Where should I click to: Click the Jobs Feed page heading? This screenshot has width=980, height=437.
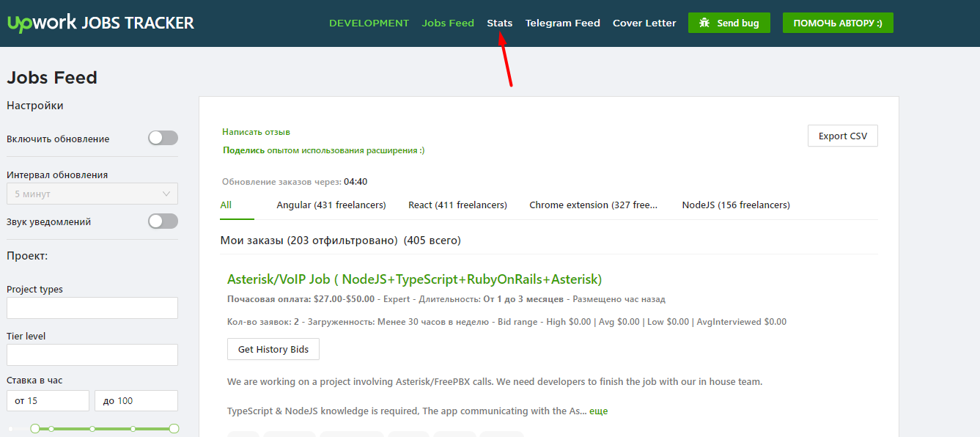coord(52,78)
